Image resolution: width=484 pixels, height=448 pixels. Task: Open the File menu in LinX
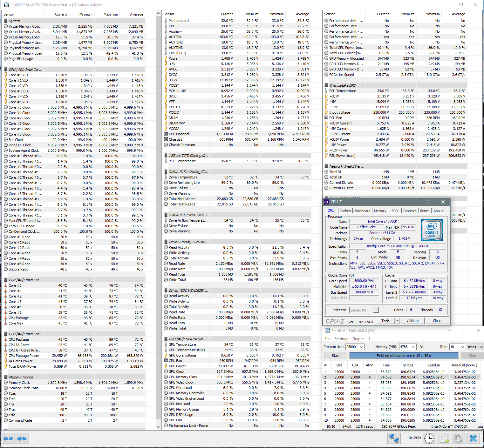[327, 339]
